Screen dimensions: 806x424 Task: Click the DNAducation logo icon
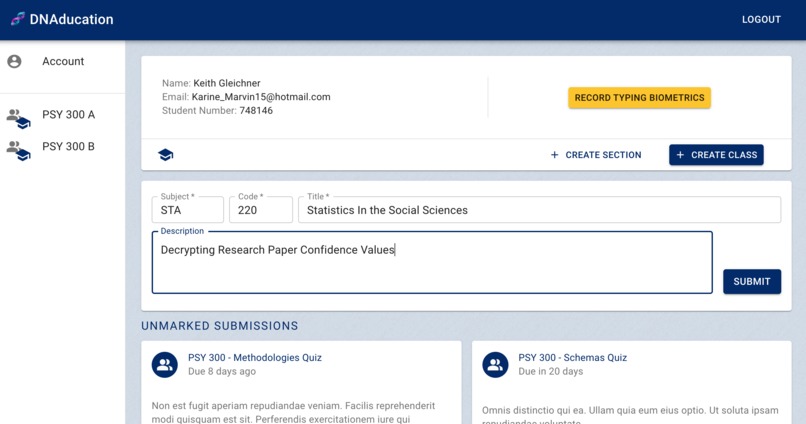pyautogui.click(x=18, y=19)
